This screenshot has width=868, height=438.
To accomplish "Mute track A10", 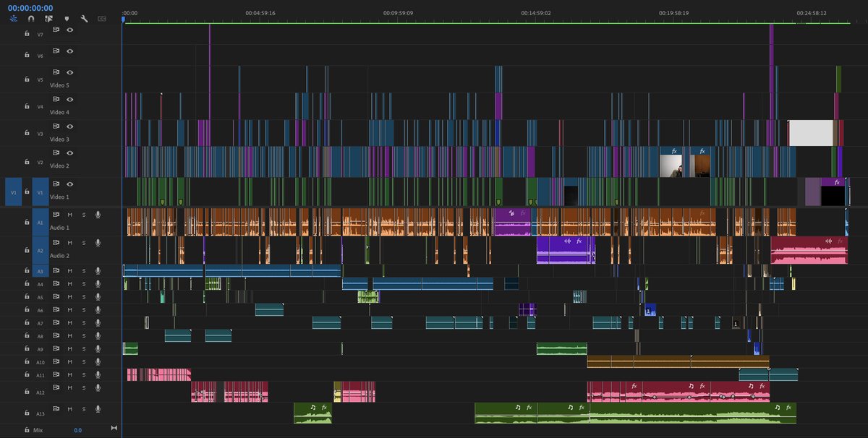I will [x=70, y=362].
